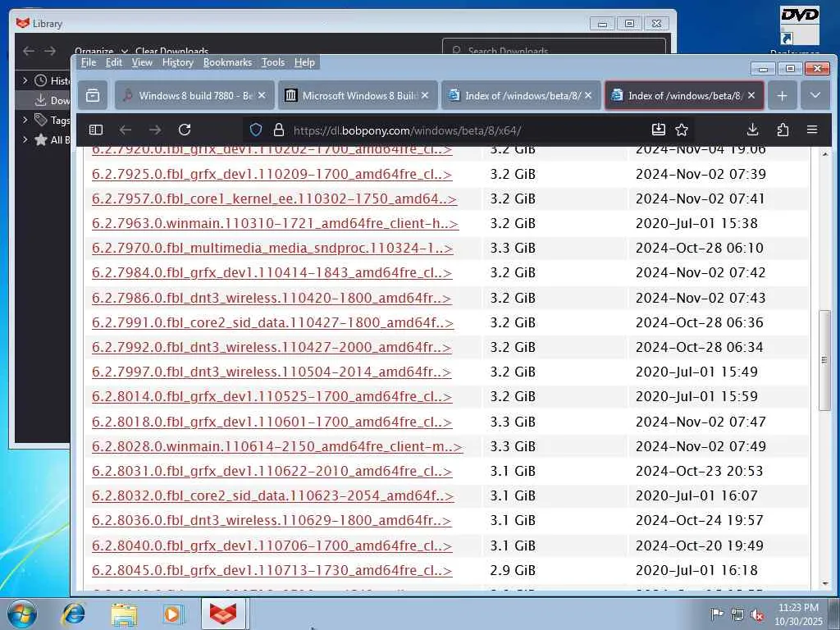Close the Microsoft Windows 8 Build tab
Screen dimensions: 840x630
pyautogui.click(x=425, y=95)
